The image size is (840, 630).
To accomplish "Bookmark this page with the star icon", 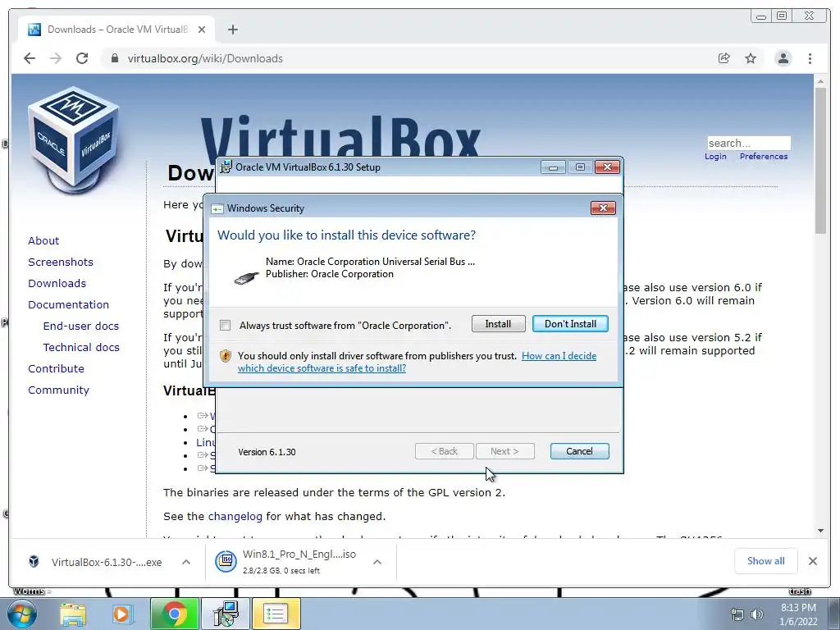I will (x=751, y=58).
